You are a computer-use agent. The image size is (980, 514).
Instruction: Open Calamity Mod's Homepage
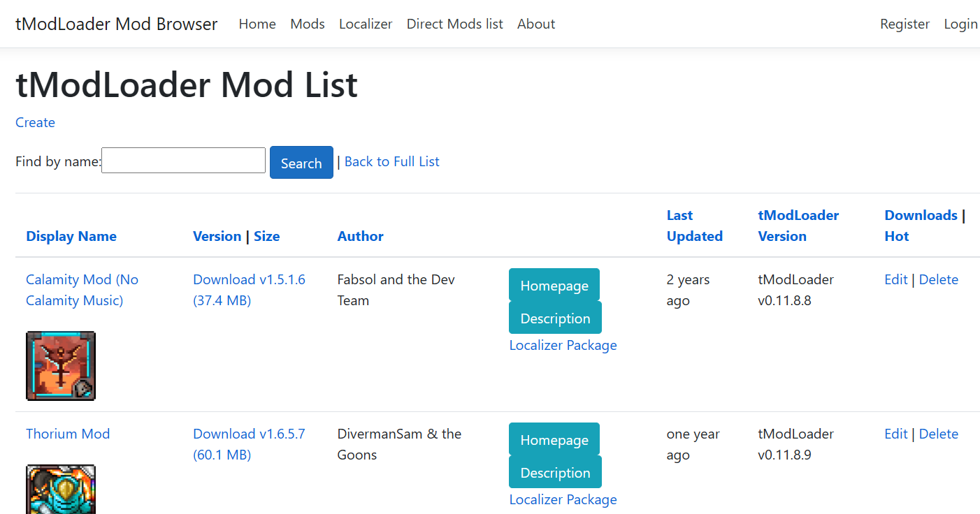pyautogui.click(x=554, y=286)
